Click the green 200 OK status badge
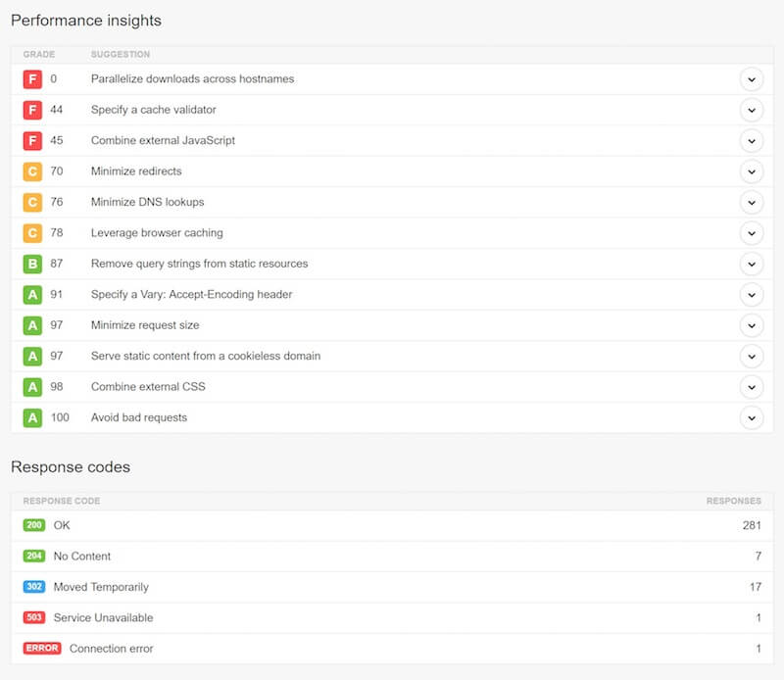This screenshot has height=680, width=784. (x=34, y=525)
